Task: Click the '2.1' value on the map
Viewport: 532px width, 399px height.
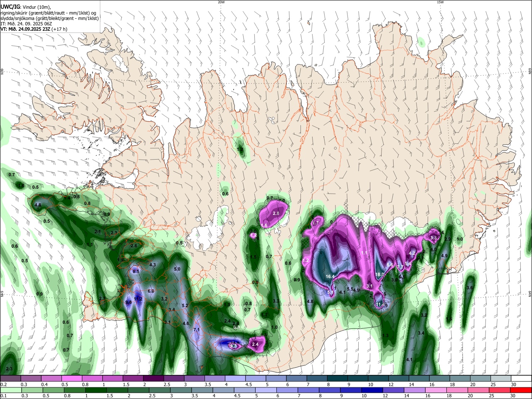Action: point(98,232)
